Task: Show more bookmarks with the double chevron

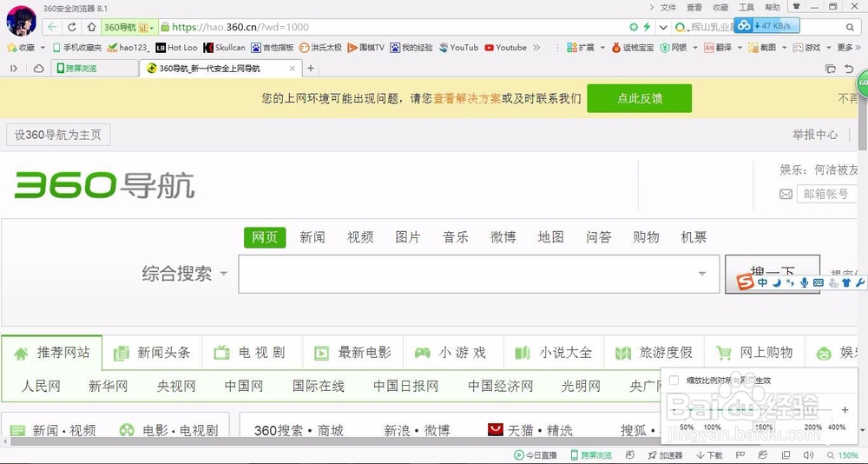Action: pyautogui.click(x=536, y=48)
